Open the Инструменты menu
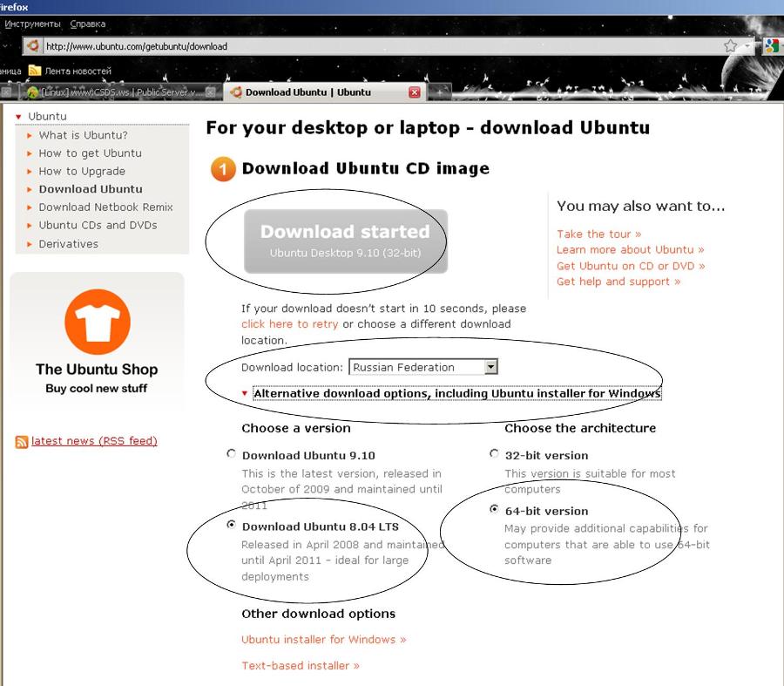This screenshot has height=686, width=784. [32, 24]
